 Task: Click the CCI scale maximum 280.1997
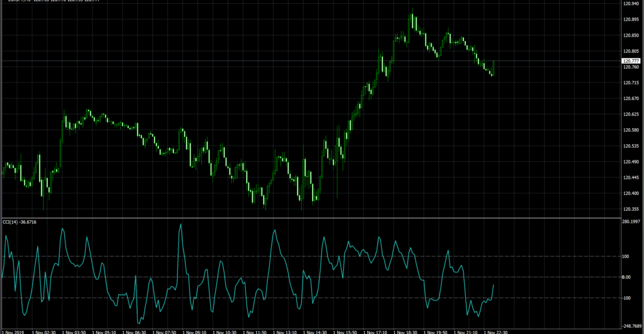(631, 222)
